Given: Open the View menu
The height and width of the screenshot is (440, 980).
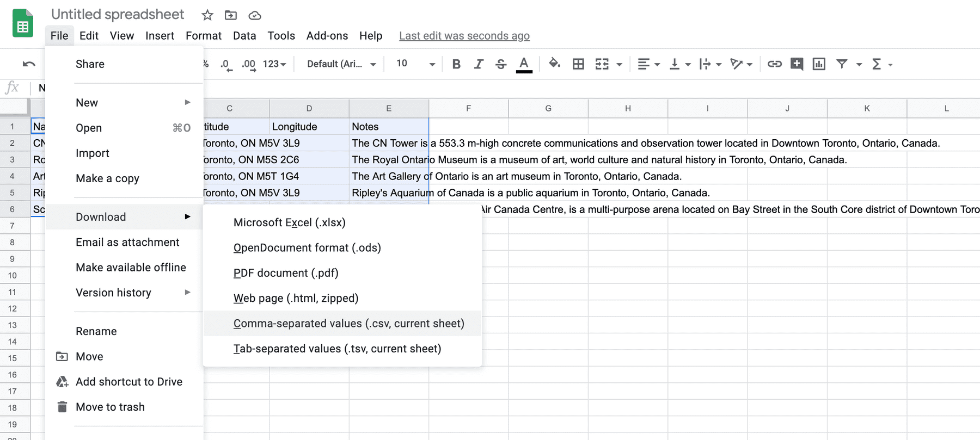Looking at the screenshot, I should [x=122, y=36].
